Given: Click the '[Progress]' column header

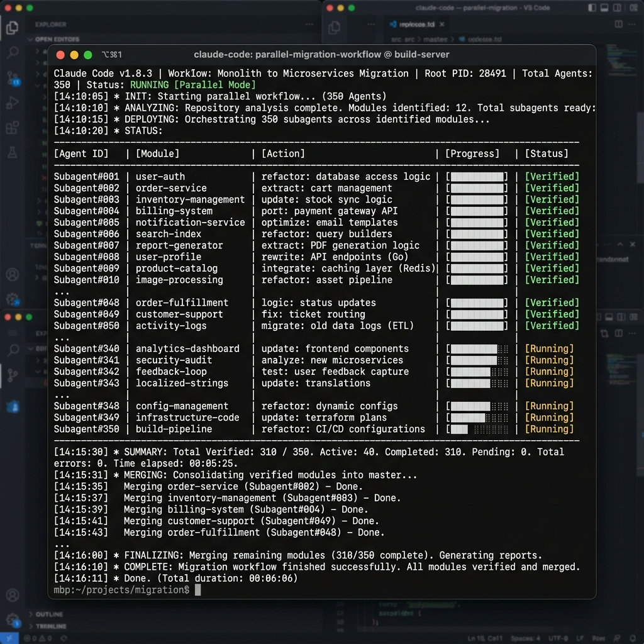Looking at the screenshot, I should coord(472,153).
